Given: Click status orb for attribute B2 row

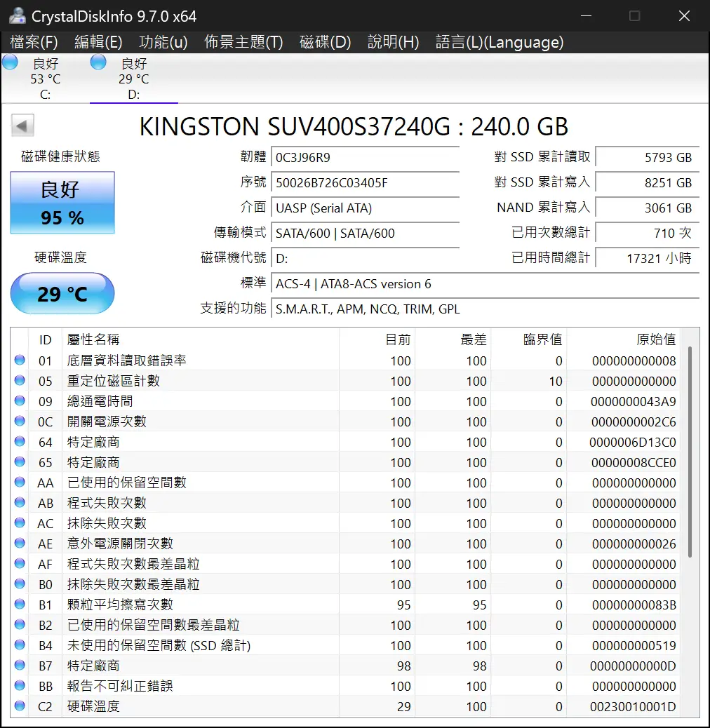Looking at the screenshot, I should pyautogui.click(x=20, y=624).
